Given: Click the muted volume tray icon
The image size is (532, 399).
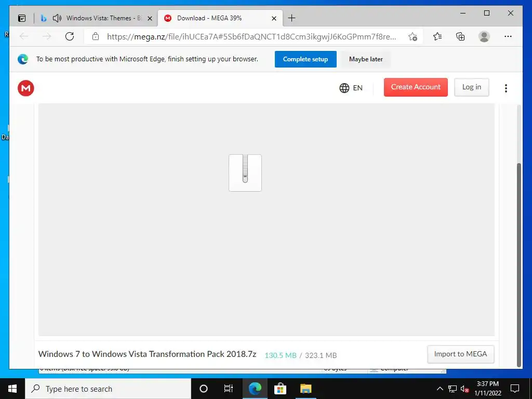Looking at the screenshot, I should tap(465, 389).
